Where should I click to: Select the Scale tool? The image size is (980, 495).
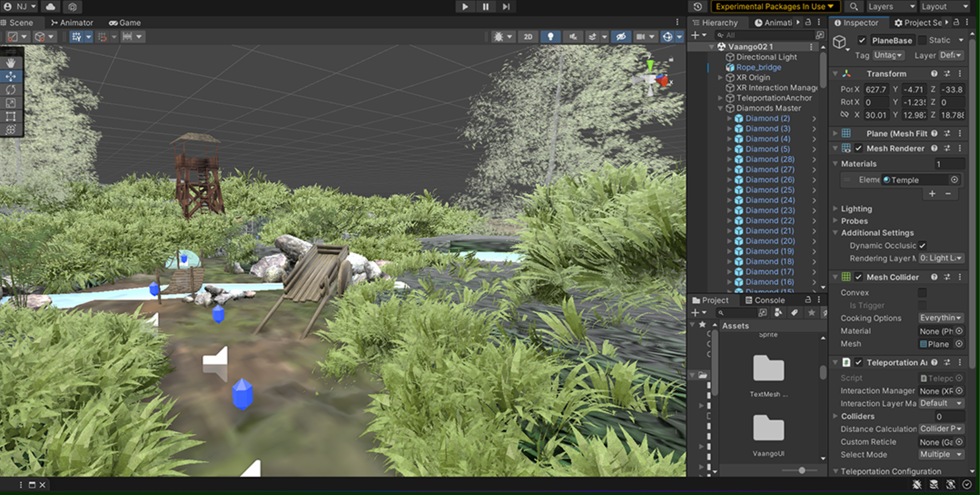pyautogui.click(x=11, y=103)
